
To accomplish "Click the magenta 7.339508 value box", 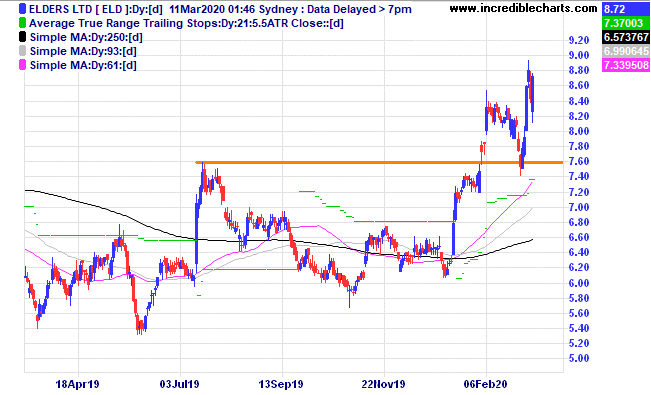I will (626, 65).
